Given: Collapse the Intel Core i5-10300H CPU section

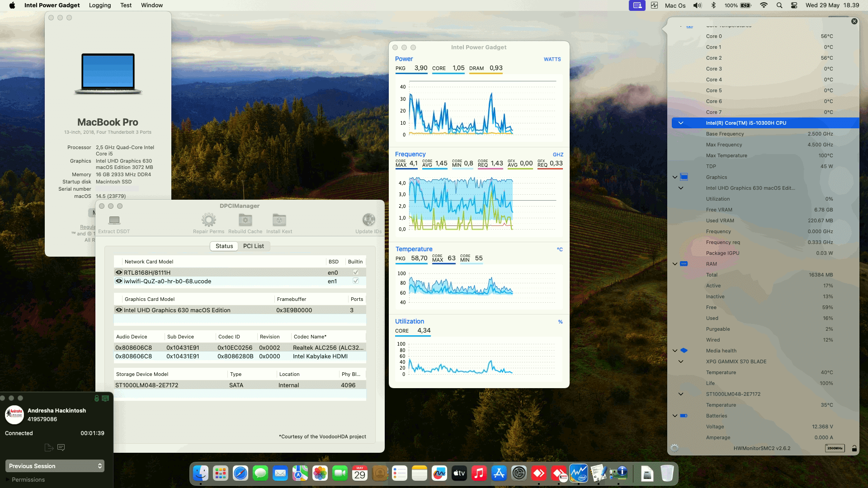Looking at the screenshot, I should [x=681, y=122].
